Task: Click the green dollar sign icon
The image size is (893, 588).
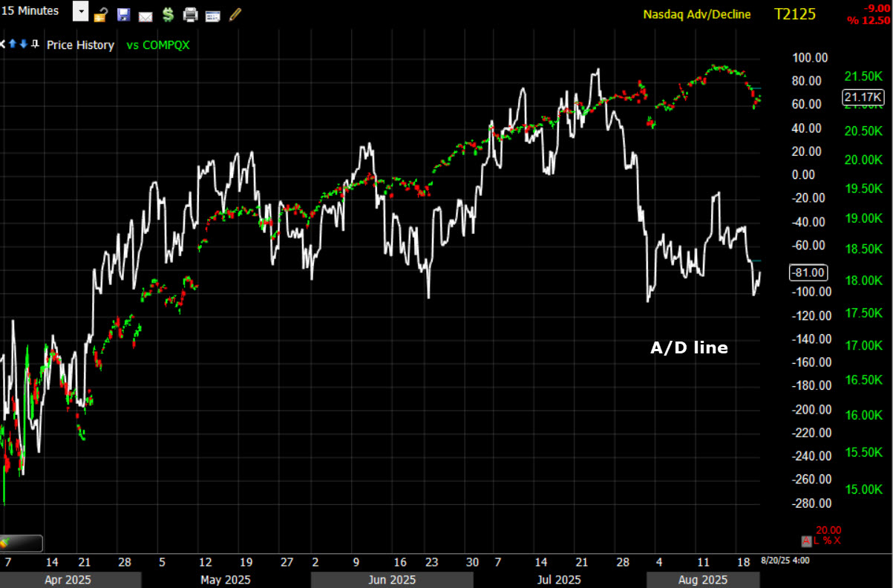Action: 169,14
